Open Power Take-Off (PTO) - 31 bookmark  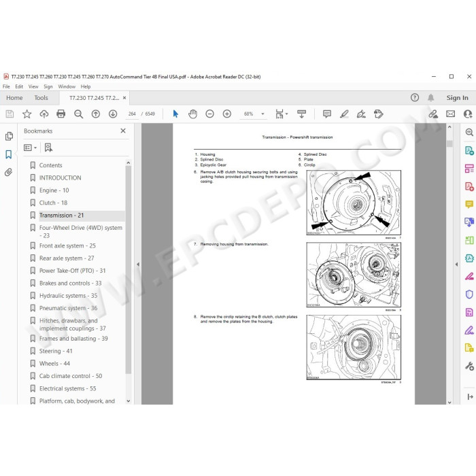pyautogui.click(x=73, y=271)
